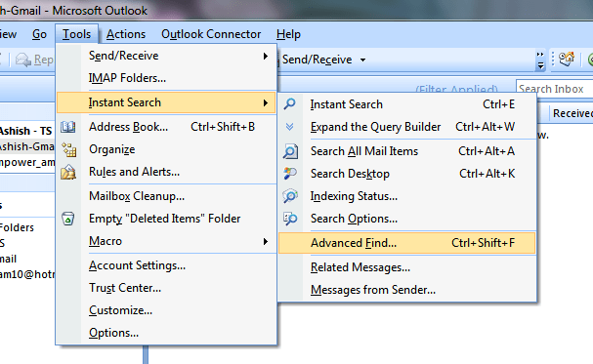Open Indexing Status...
The width and height of the screenshot is (593, 364).
click(x=407, y=196)
